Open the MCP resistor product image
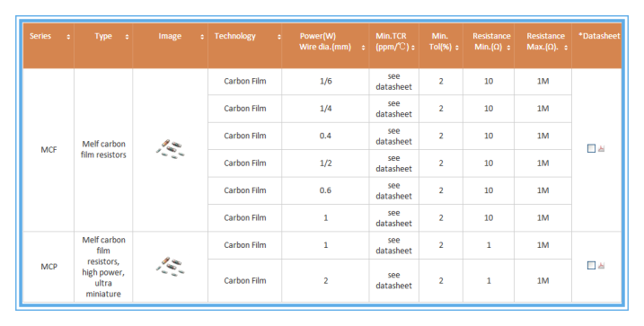The height and width of the screenshot is (326, 644). [x=170, y=266]
